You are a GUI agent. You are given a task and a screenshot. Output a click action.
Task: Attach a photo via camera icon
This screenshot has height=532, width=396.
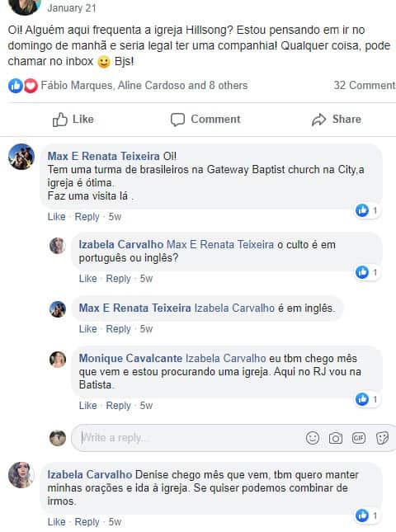click(x=335, y=438)
